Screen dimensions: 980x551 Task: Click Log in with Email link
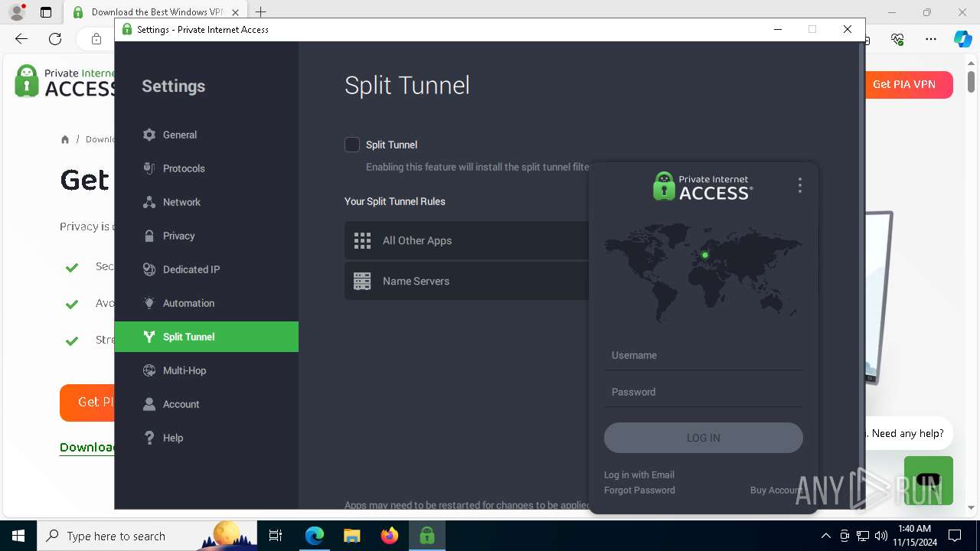click(x=639, y=475)
